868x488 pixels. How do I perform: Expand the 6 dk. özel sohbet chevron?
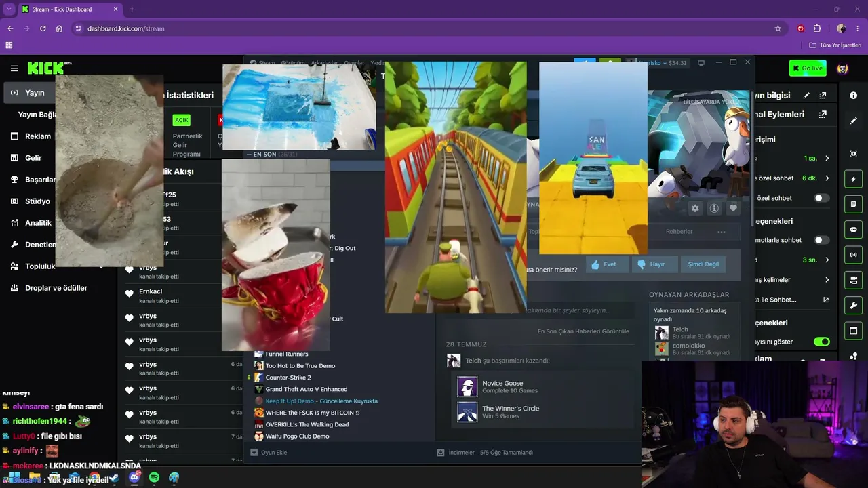[x=827, y=178]
